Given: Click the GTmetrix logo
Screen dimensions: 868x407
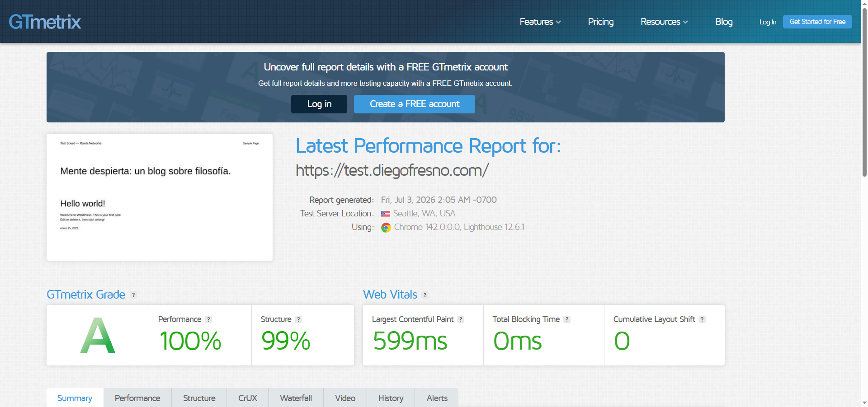Looking at the screenshot, I should pos(45,22).
